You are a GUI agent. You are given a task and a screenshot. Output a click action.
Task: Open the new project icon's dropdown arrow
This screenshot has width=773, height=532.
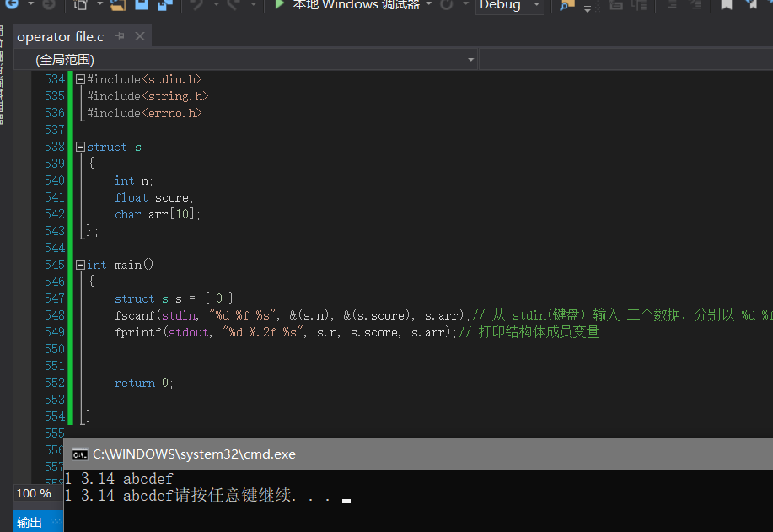tap(100, 4)
